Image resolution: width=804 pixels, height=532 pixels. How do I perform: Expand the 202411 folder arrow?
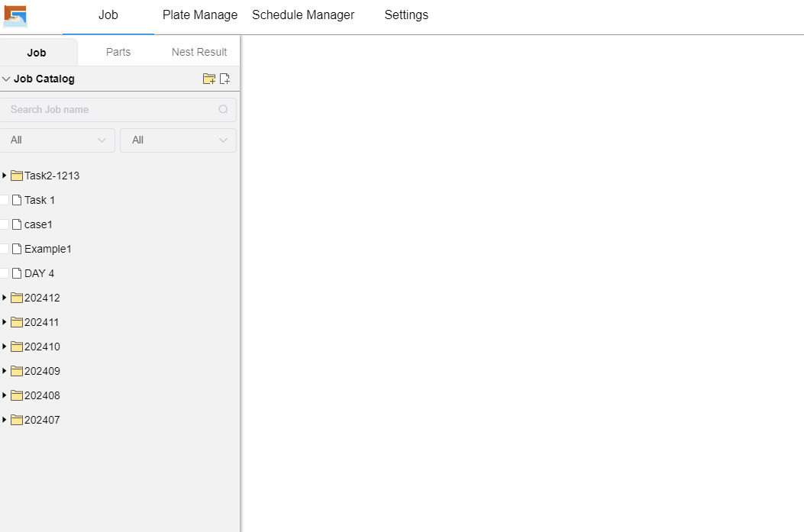tap(4, 322)
